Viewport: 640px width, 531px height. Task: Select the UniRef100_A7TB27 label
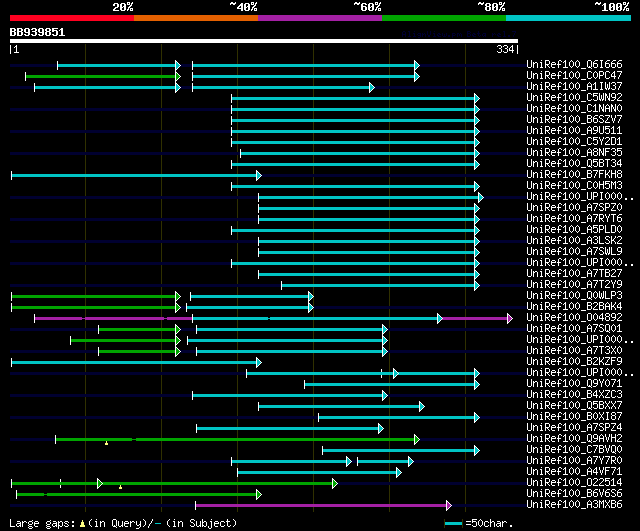[x=574, y=274]
